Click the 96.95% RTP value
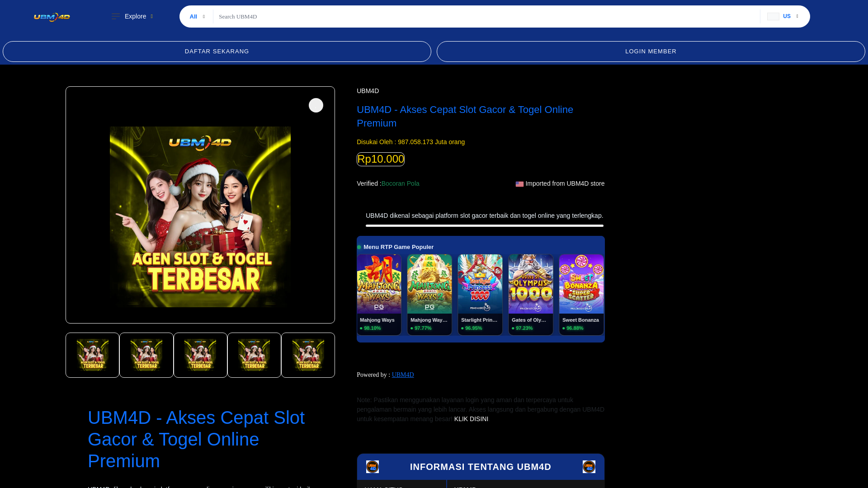The width and height of the screenshot is (868, 488). (x=474, y=328)
